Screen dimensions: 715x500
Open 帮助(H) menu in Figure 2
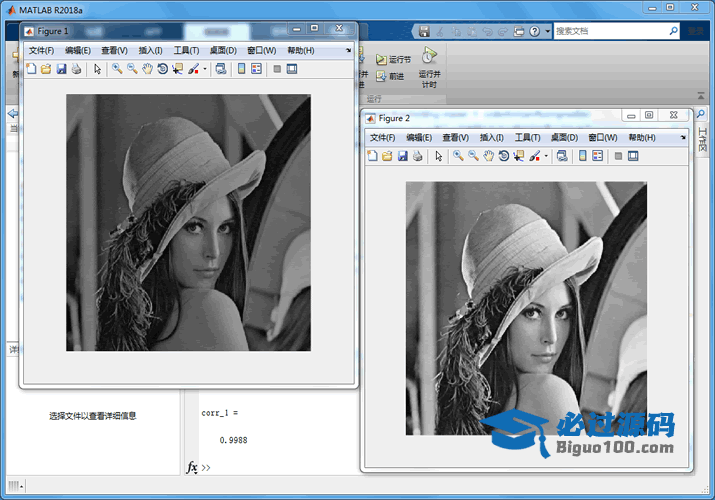(642, 138)
